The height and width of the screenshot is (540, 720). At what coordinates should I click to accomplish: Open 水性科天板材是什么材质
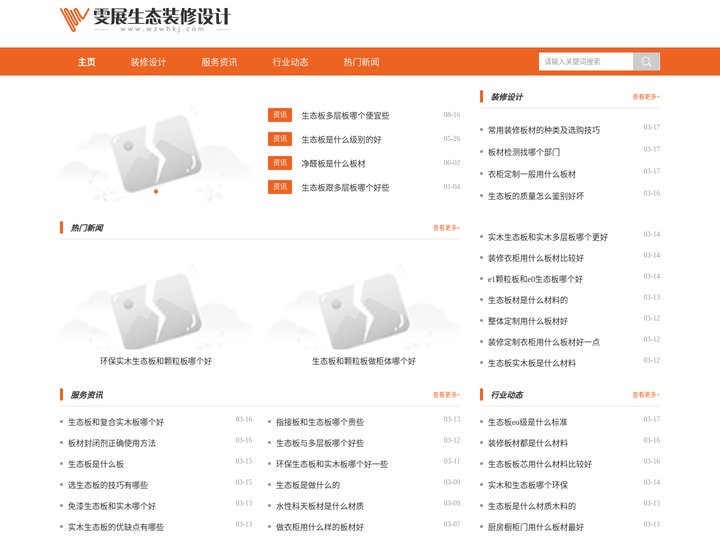tap(320, 506)
